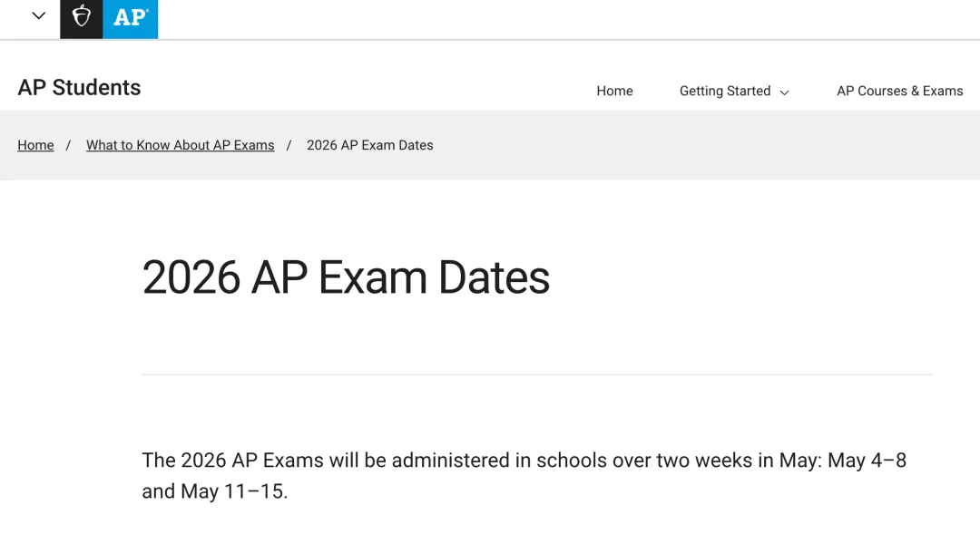Open the AP Courses & Exams menu
The width and height of the screenshot is (980, 534).
point(899,91)
